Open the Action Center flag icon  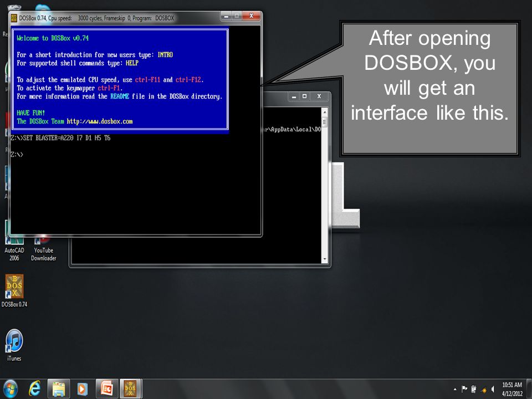[464, 389]
